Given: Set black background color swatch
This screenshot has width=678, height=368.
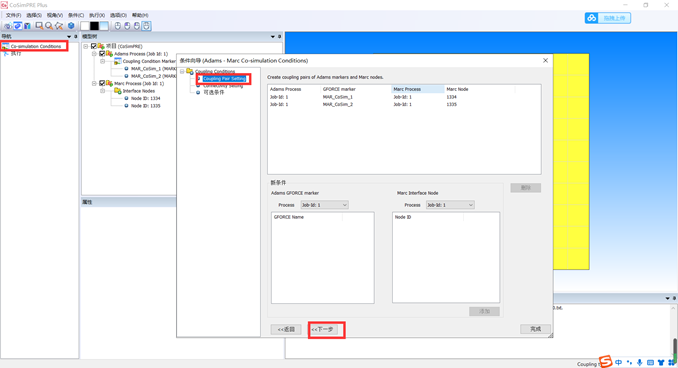Looking at the screenshot, I should [94, 26].
